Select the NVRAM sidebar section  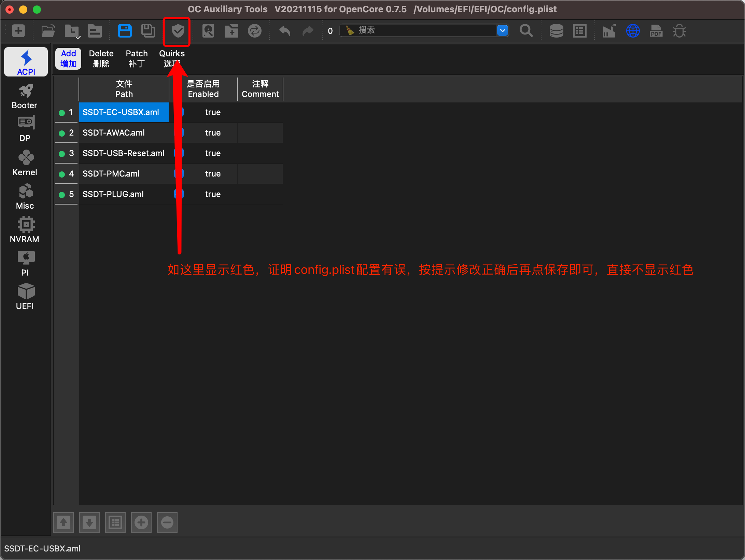25,230
